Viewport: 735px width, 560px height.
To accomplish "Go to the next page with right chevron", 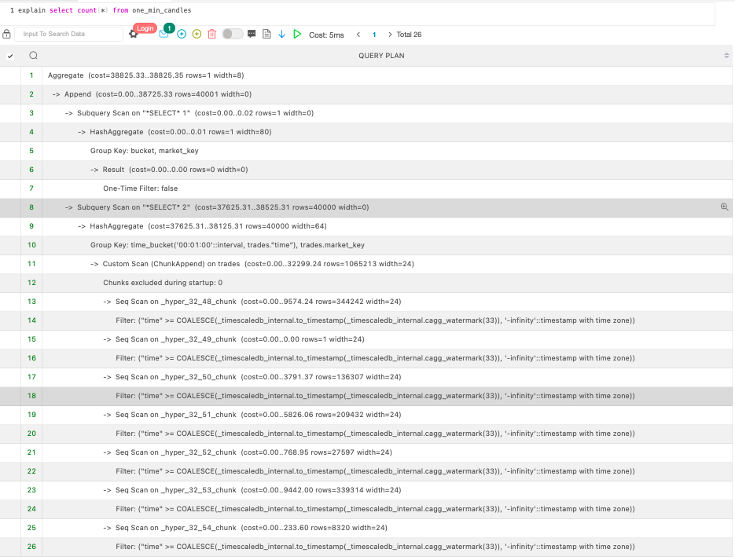I will tap(391, 35).
